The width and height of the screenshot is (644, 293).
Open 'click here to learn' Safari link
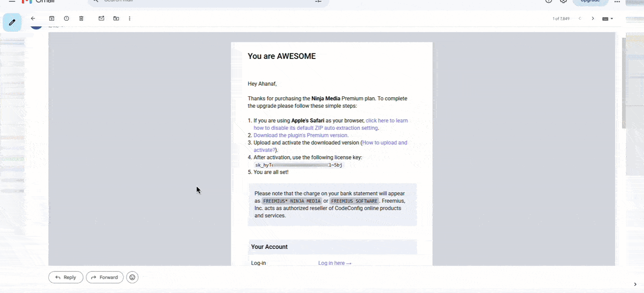[x=386, y=121]
